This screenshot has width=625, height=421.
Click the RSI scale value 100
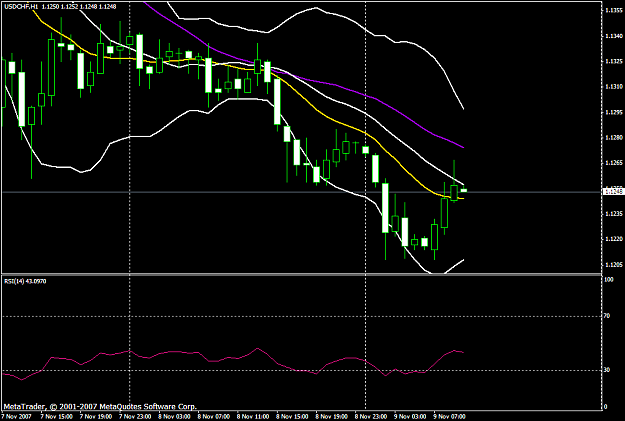coord(609,280)
